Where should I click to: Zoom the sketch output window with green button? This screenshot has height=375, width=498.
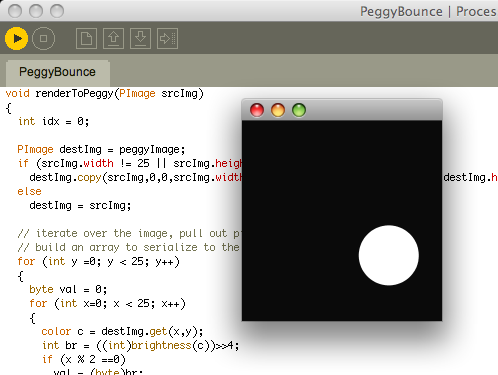point(299,110)
